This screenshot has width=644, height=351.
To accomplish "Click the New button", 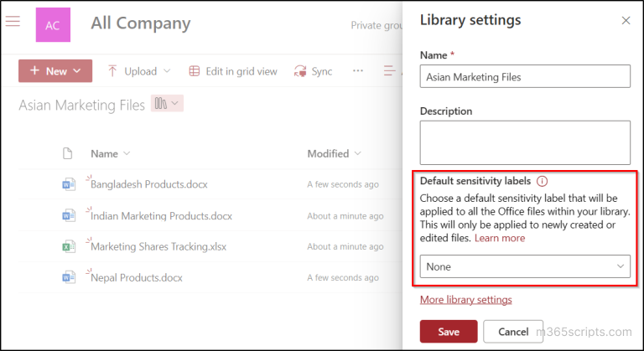I will pos(55,71).
